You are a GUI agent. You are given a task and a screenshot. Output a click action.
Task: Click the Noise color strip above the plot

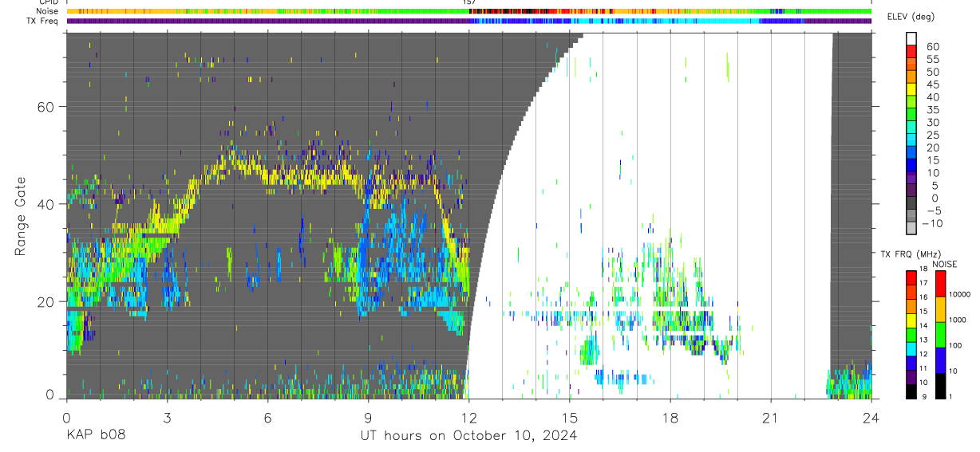click(x=468, y=11)
